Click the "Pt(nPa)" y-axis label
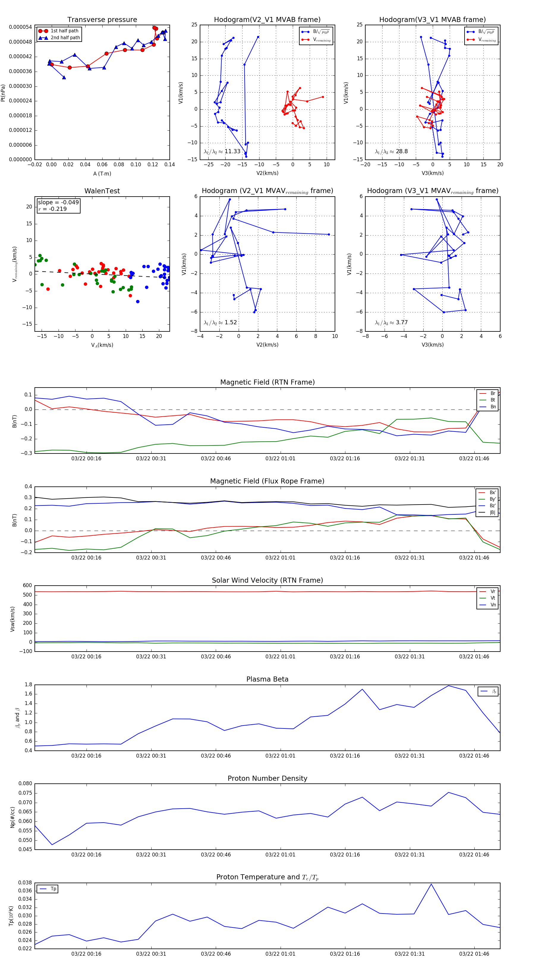This screenshot has width=535, height=980. 3,92
